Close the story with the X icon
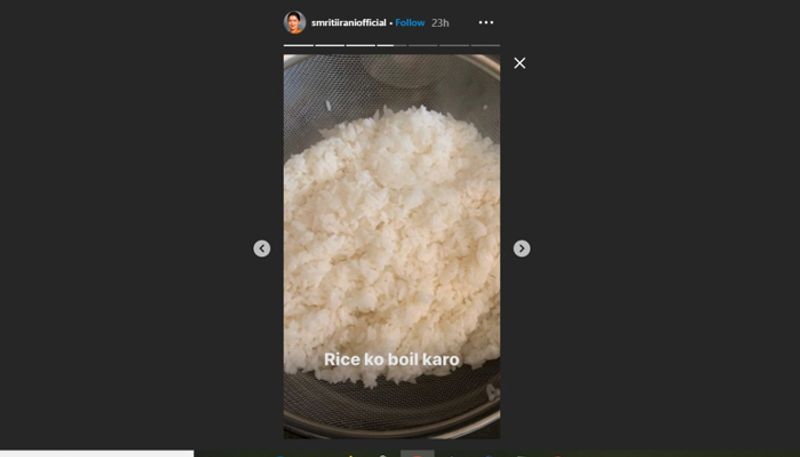Screen dimensions: 800x457 coord(519,63)
